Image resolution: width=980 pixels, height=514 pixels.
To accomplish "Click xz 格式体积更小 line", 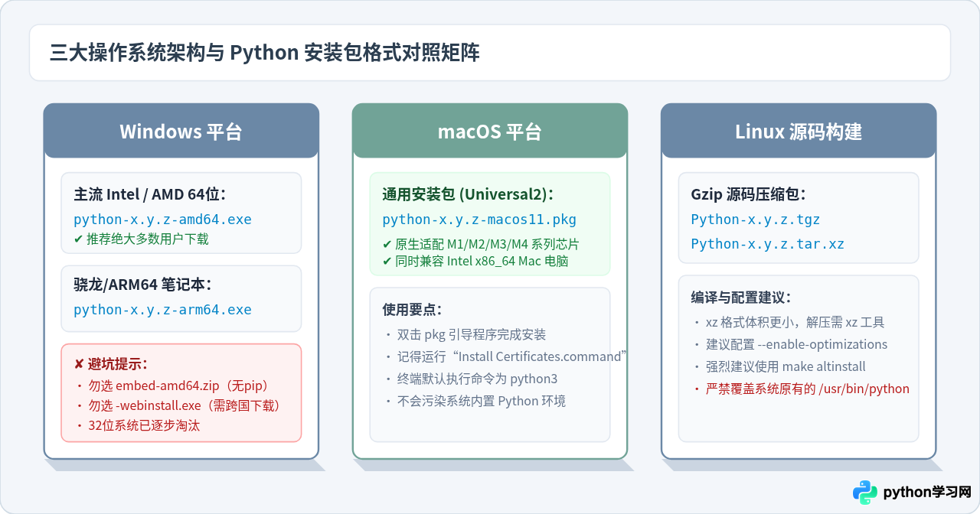I will (x=789, y=323).
